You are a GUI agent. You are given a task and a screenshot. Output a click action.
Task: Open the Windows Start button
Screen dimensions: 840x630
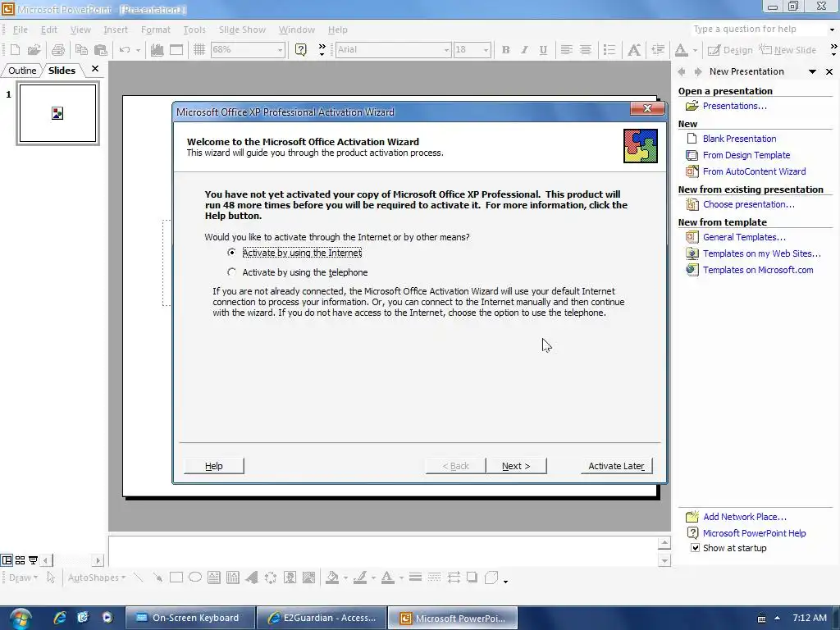20,619
